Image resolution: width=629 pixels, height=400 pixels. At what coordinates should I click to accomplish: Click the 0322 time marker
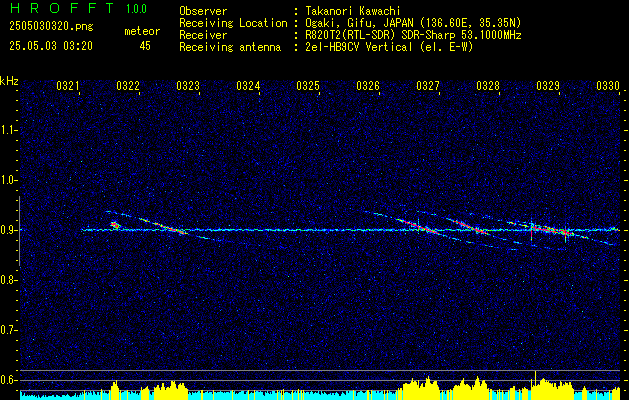point(128,86)
